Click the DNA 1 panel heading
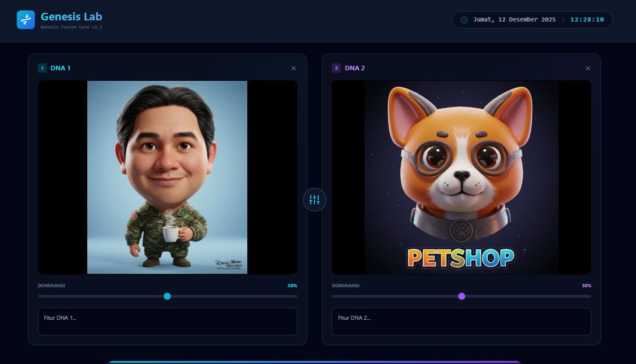Screen dimensions: 636x364 coord(61,68)
